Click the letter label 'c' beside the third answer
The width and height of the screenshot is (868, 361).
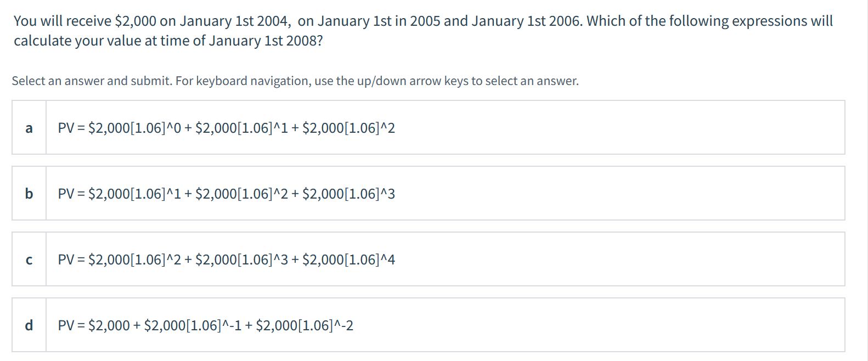[x=29, y=259]
